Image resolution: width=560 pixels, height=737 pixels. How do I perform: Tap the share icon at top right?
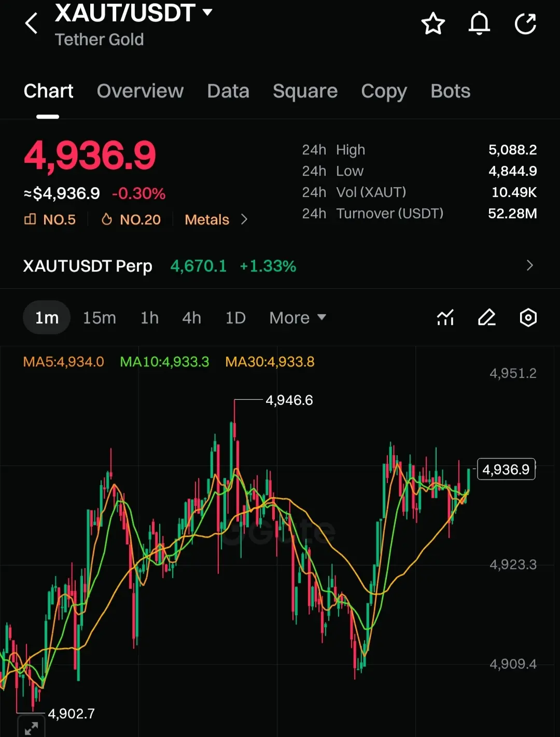coord(525,24)
